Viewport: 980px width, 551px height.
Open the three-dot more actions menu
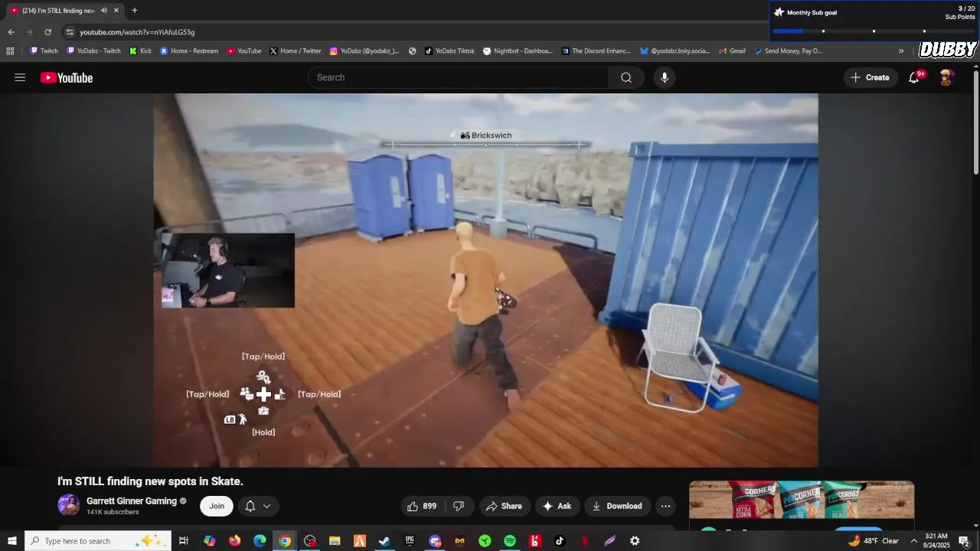tap(665, 506)
